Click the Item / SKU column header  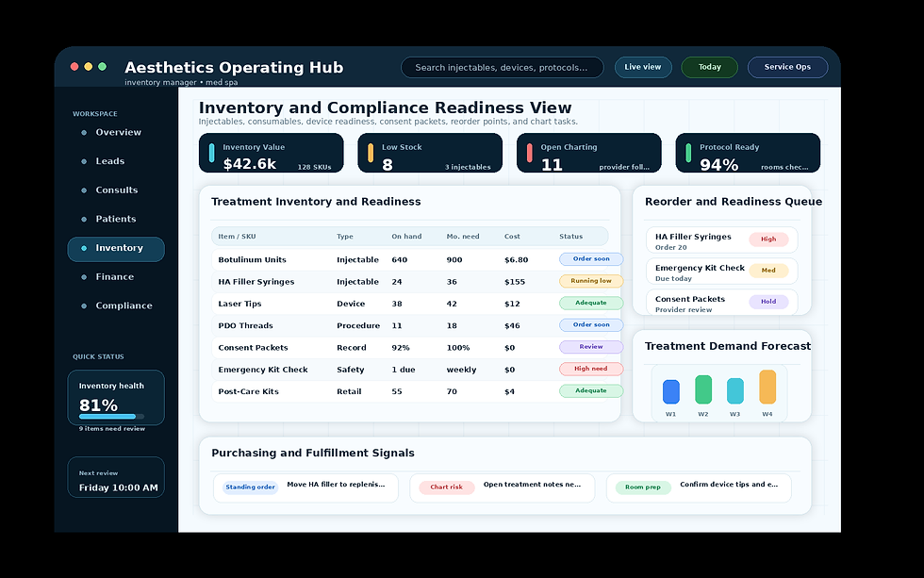237,237
